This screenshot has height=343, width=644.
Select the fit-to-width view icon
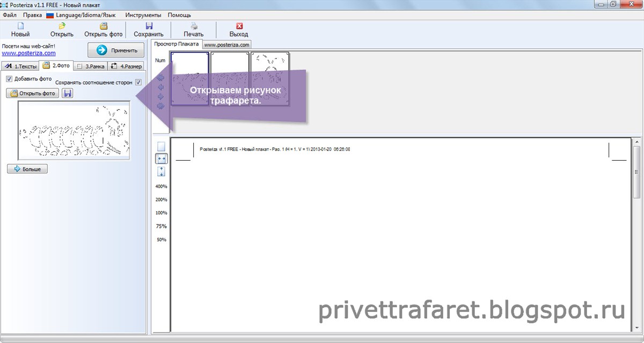162,159
